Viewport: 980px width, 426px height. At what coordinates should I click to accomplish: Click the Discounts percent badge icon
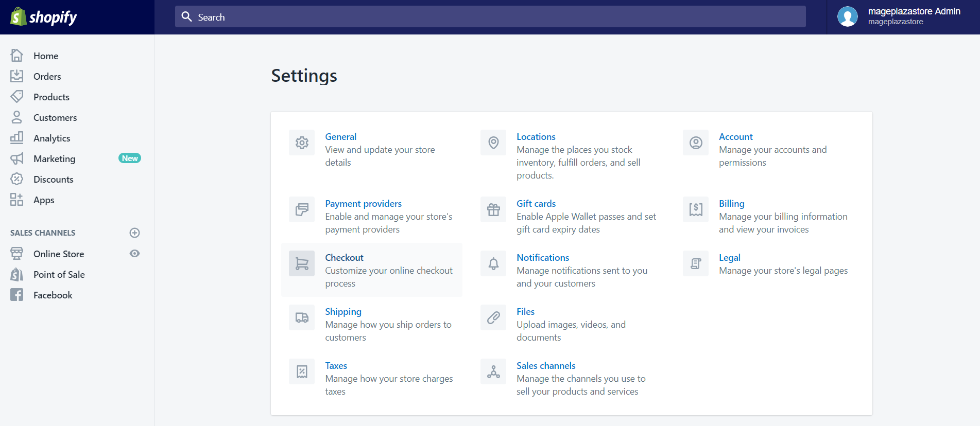click(x=16, y=179)
